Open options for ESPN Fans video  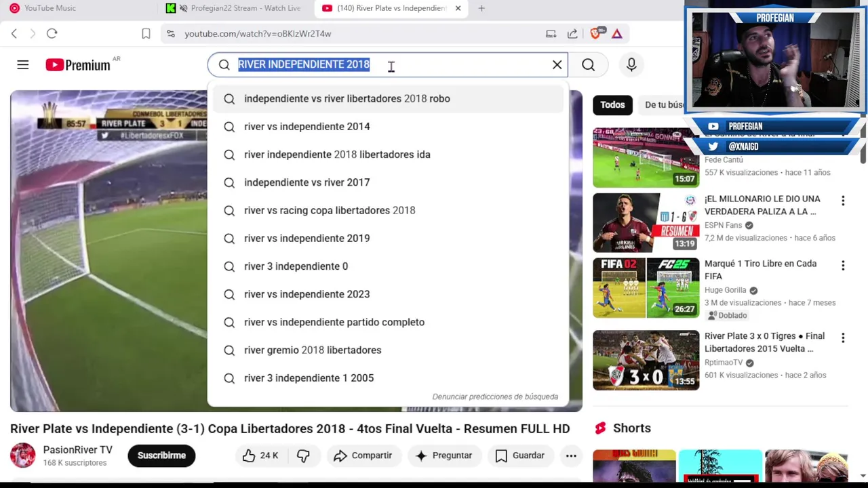[x=843, y=201]
